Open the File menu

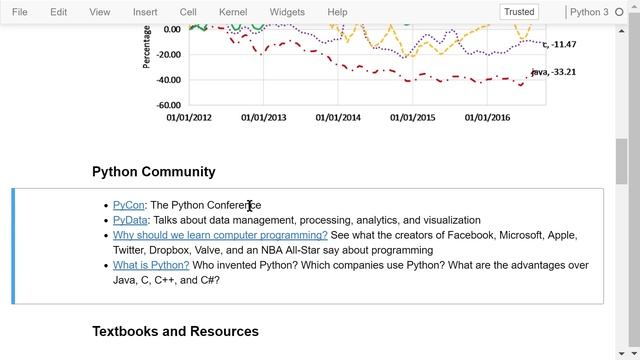(x=20, y=12)
